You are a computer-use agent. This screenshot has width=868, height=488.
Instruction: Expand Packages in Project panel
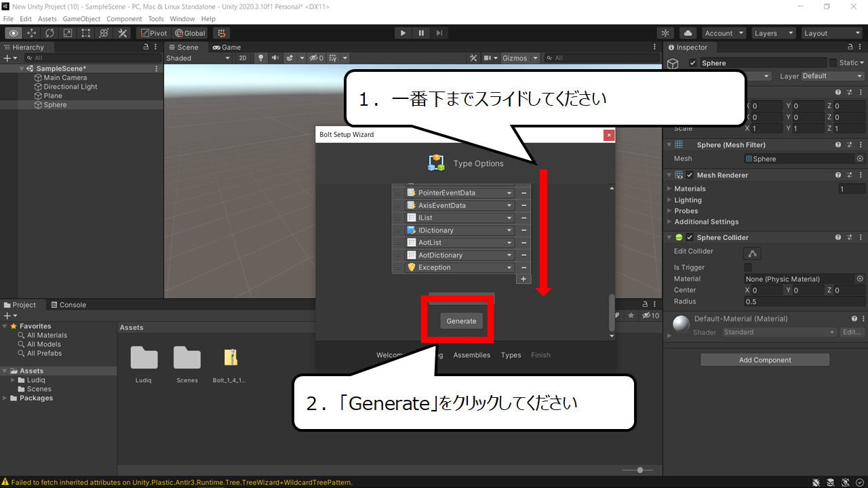(6, 399)
